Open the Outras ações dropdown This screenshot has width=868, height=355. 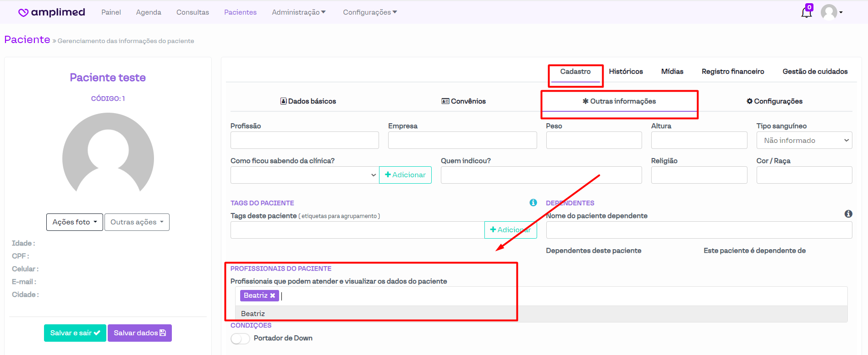(137, 222)
